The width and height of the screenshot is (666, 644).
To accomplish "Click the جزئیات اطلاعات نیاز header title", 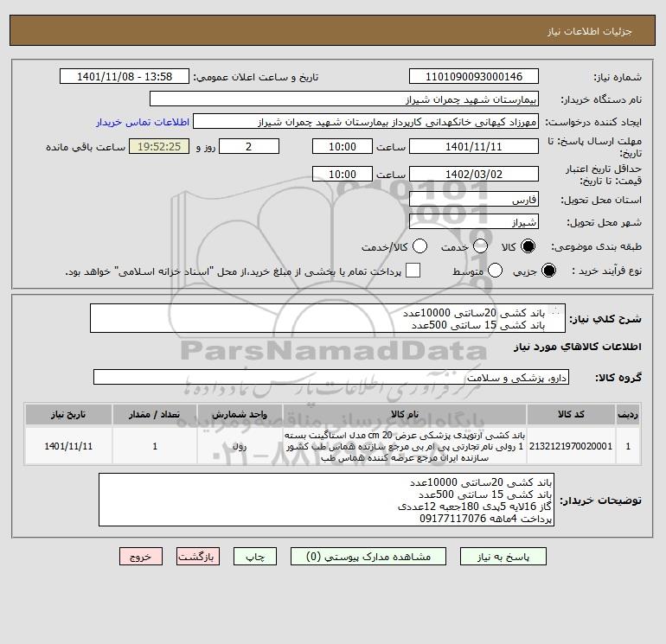I will point(589,31).
